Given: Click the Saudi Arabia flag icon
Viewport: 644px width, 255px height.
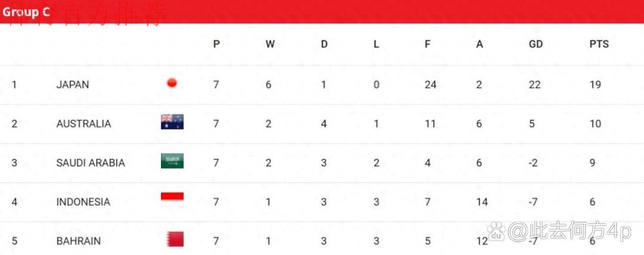Looking at the screenshot, I should point(172,161).
